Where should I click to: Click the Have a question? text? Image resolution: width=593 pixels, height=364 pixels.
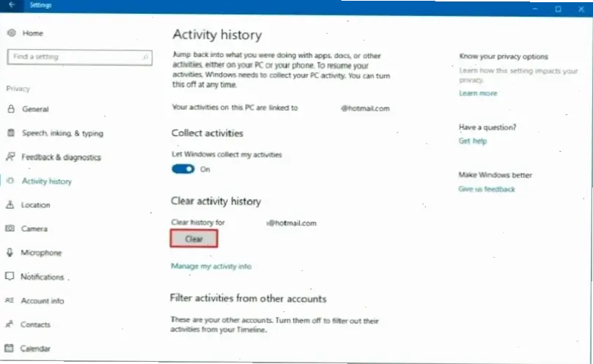tap(487, 127)
